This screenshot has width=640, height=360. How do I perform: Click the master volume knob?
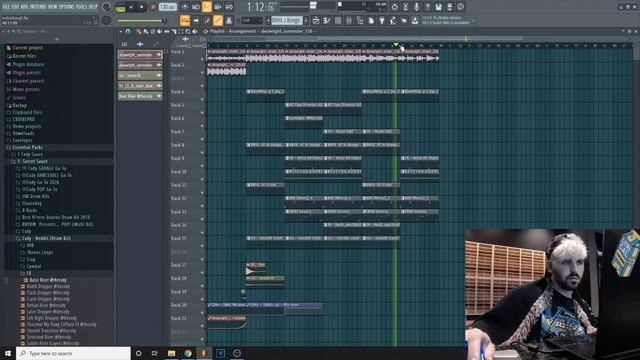(107, 7)
